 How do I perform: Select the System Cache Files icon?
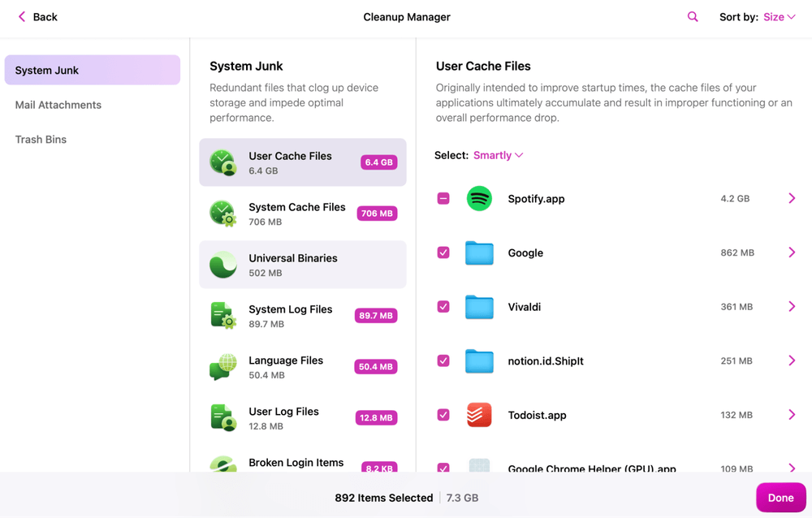coord(223,213)
